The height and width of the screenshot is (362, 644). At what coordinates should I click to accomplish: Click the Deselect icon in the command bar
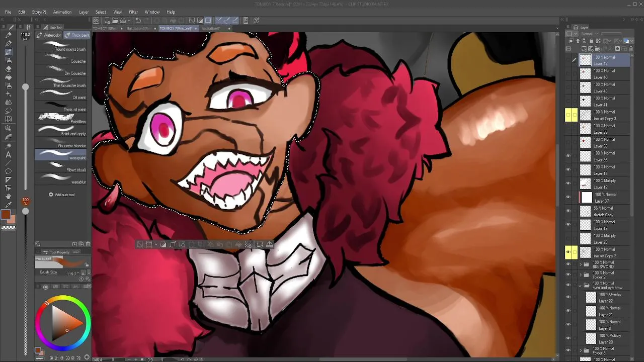click(x=192, y=21)
